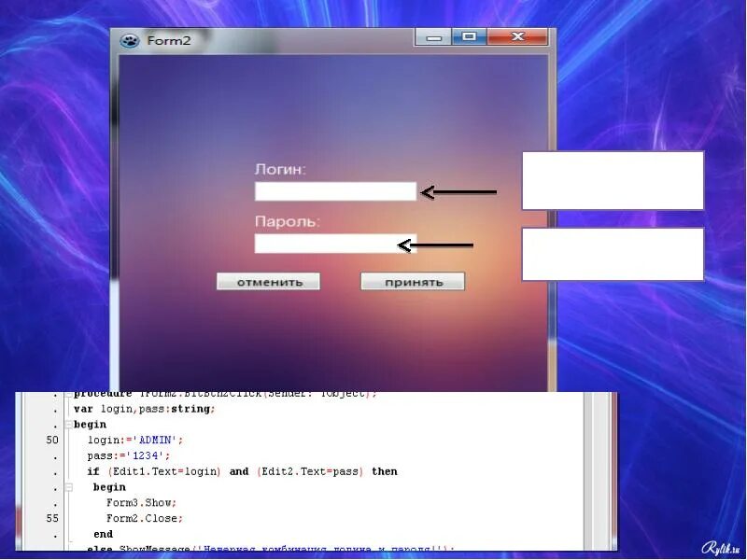Click the Form2 paw application icon
Image resolution: width=747 pixels, height=560 pixels.
[x=129, y=41]
